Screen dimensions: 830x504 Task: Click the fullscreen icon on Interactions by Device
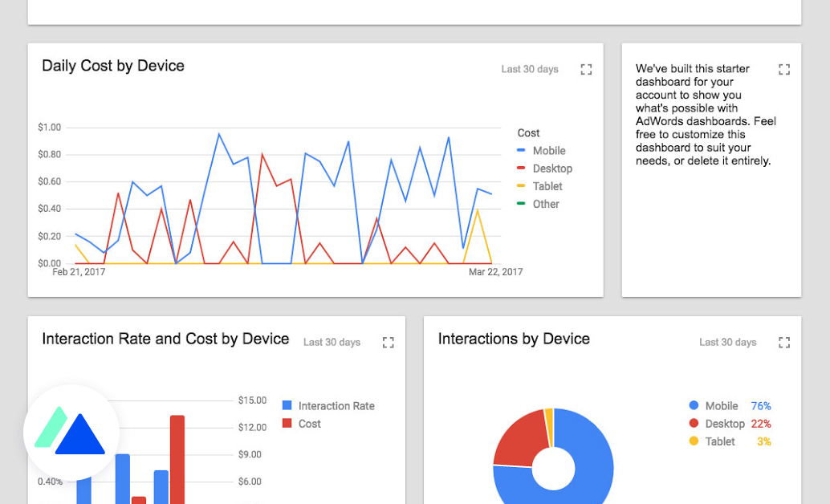tap(784, 342)
